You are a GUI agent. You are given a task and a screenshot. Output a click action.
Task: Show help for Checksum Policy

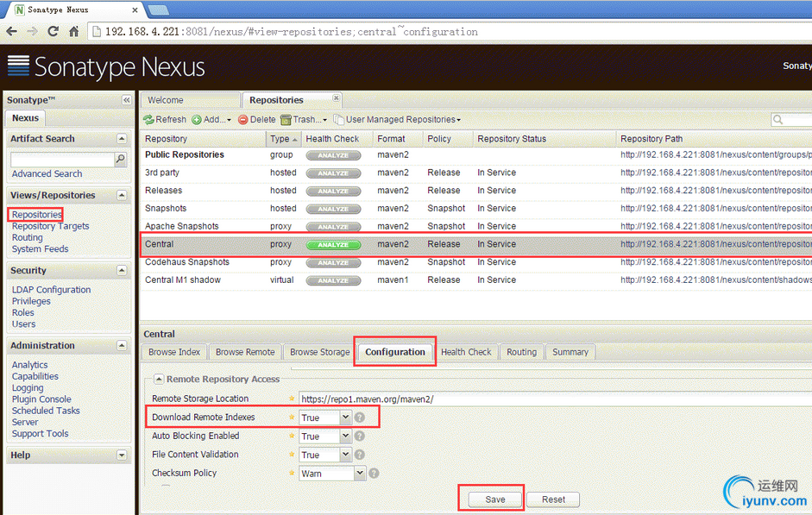374,473
